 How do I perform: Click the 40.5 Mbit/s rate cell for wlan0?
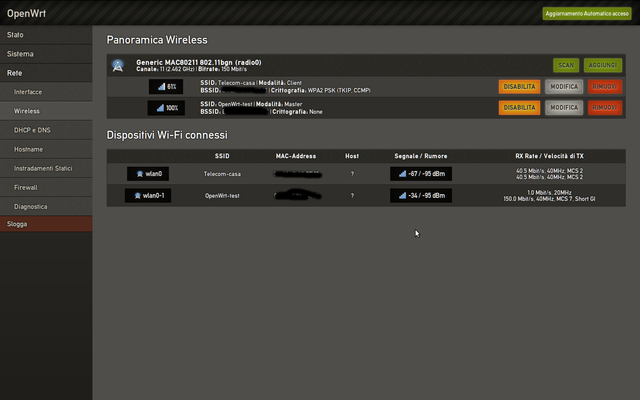tap(549, 174)
